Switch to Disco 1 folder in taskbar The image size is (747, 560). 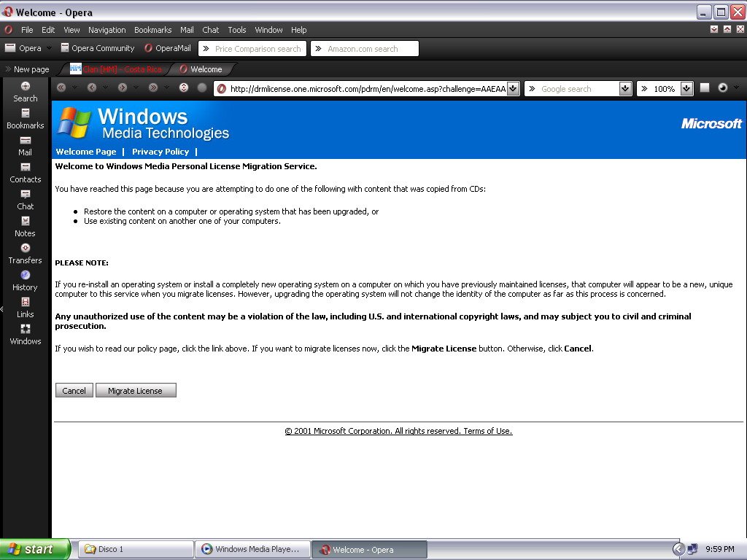136,549
